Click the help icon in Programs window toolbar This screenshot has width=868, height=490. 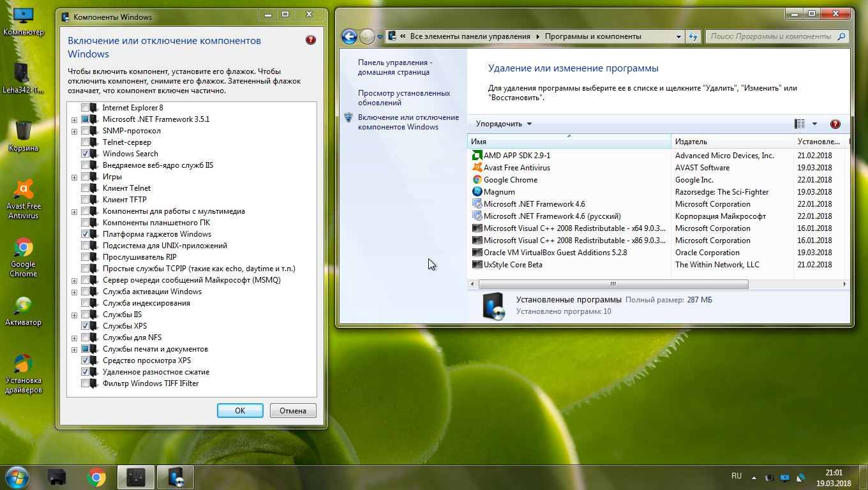[x=835, y=124]
